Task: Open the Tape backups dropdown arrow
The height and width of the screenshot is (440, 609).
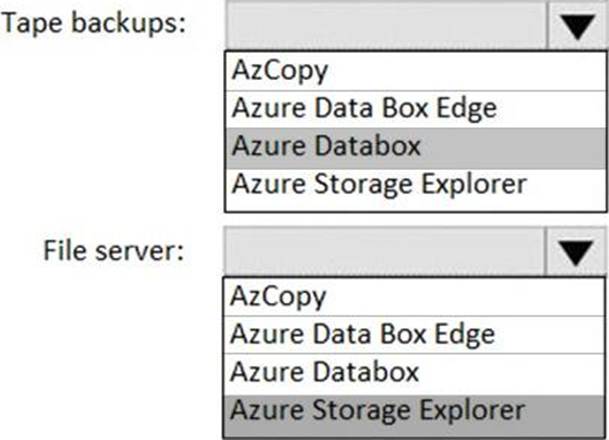Action: [578, 26]
